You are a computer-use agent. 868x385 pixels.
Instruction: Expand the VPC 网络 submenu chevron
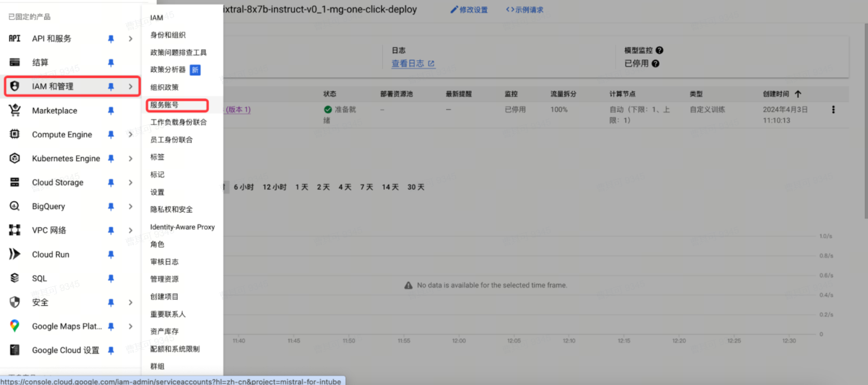coord(130,230)
